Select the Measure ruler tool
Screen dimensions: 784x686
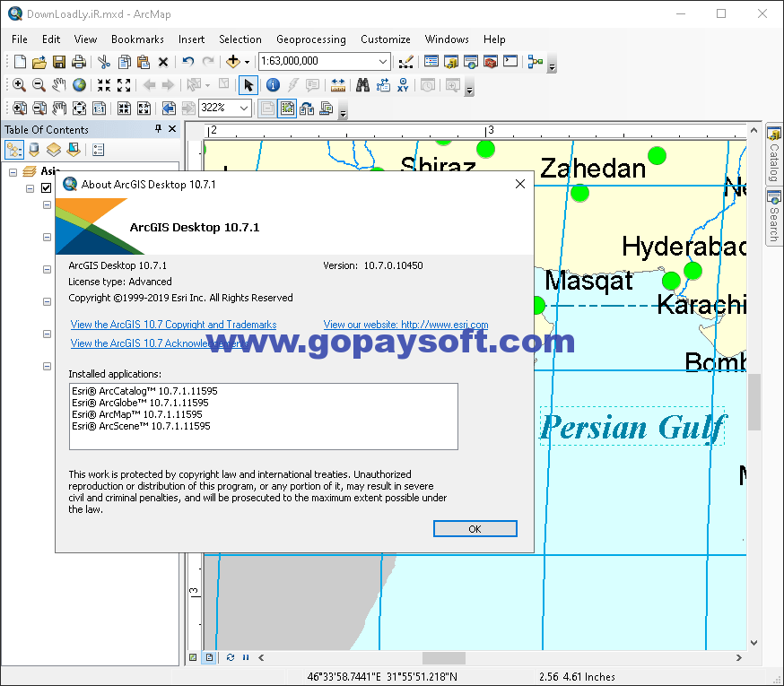pos(338,85)
